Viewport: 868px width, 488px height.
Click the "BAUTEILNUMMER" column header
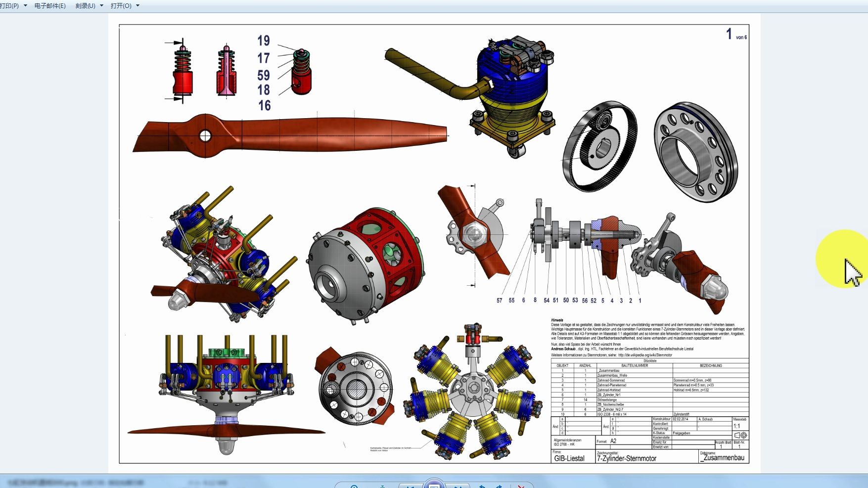635,366
